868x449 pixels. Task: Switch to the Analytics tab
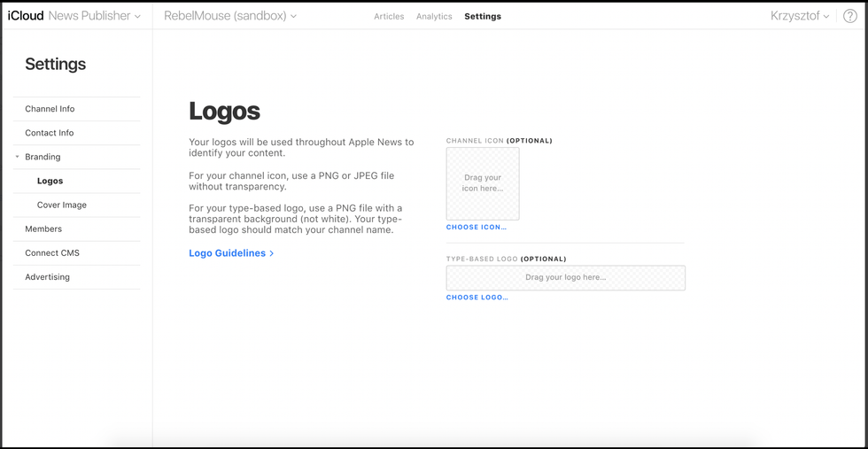pos(434,17)
